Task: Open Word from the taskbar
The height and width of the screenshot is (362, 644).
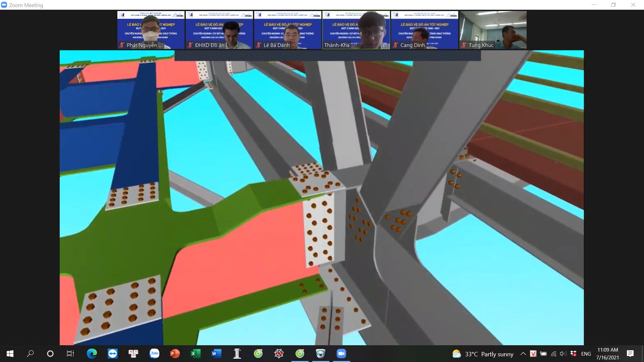Action: [216, 353]
